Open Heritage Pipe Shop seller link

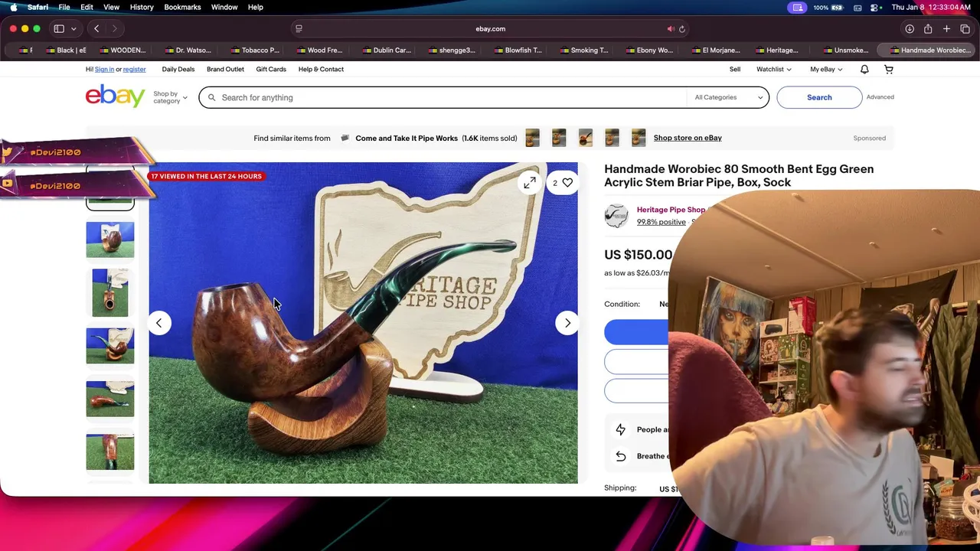point(671,210)
